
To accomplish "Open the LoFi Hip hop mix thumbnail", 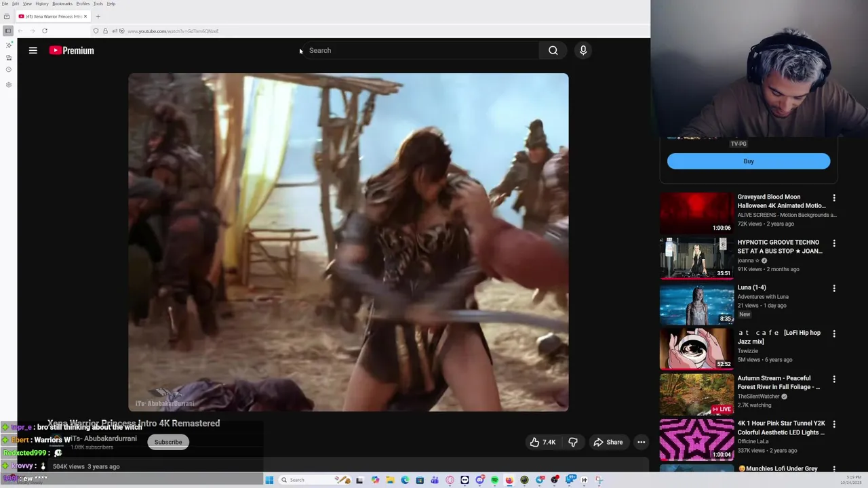I will pos(696,348).
